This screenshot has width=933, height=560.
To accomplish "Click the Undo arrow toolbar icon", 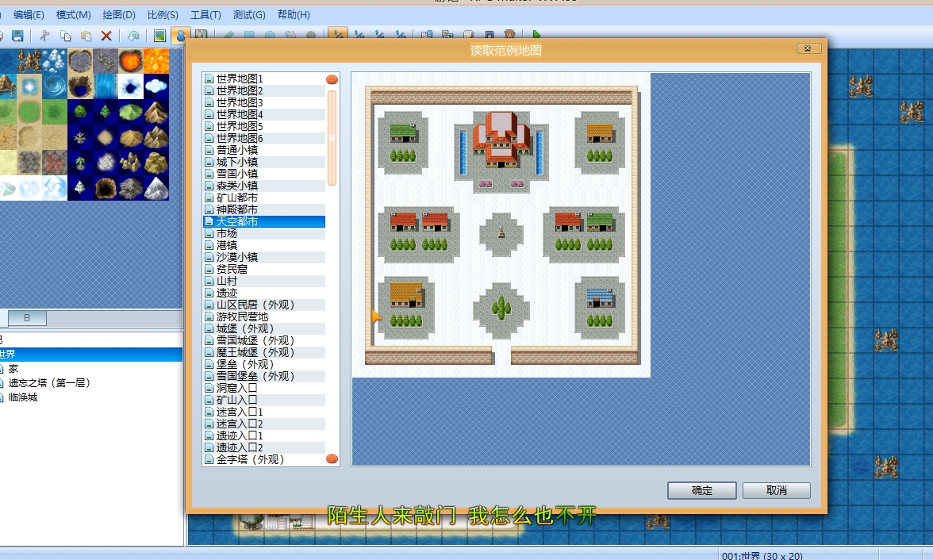I will 133,36.
